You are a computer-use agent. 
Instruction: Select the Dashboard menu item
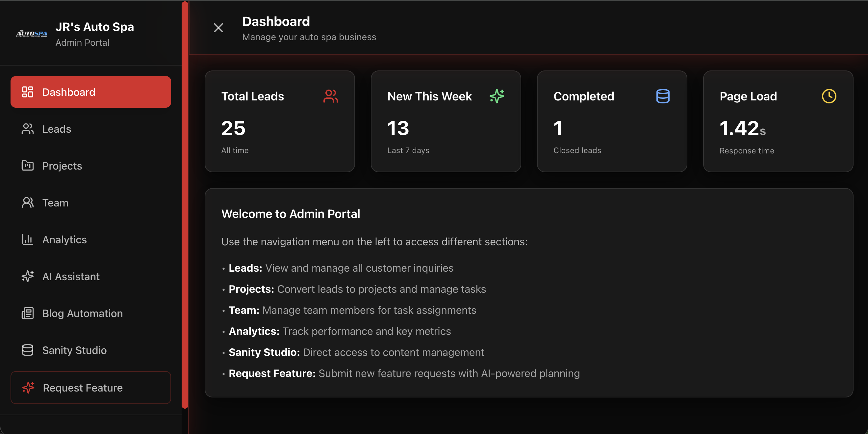[90, 92]
